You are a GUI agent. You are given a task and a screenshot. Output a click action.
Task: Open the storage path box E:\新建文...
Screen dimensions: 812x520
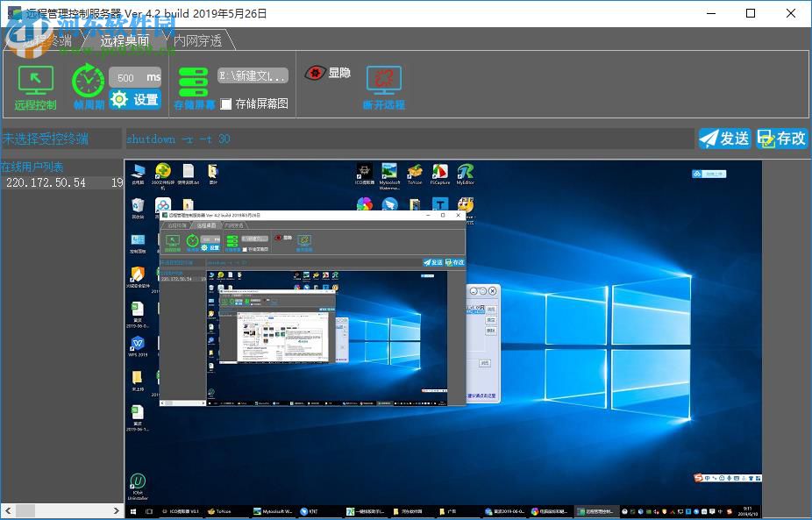[x=253, y=76]
